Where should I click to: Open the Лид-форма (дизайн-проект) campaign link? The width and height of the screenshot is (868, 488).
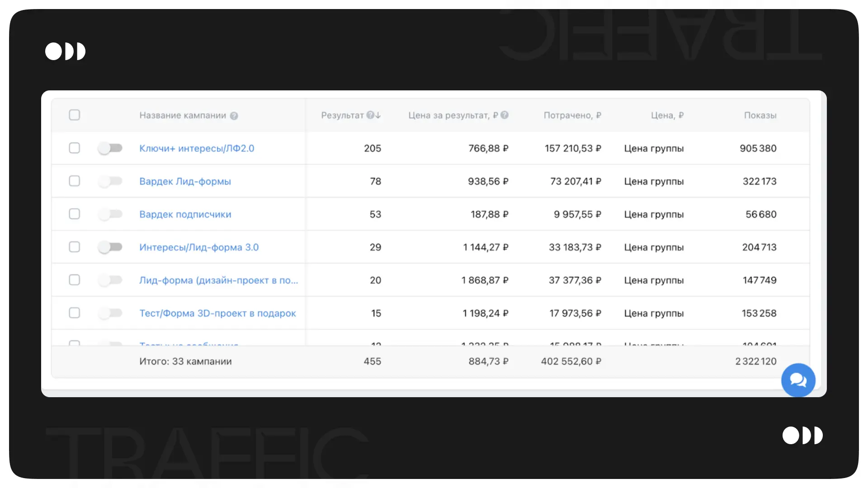coord(218,280)
